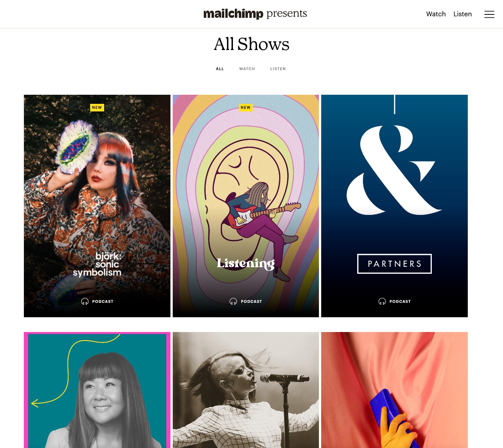Click PODCAST label on Partners card
The image size is (503, 448).
(x=400, y=302)
